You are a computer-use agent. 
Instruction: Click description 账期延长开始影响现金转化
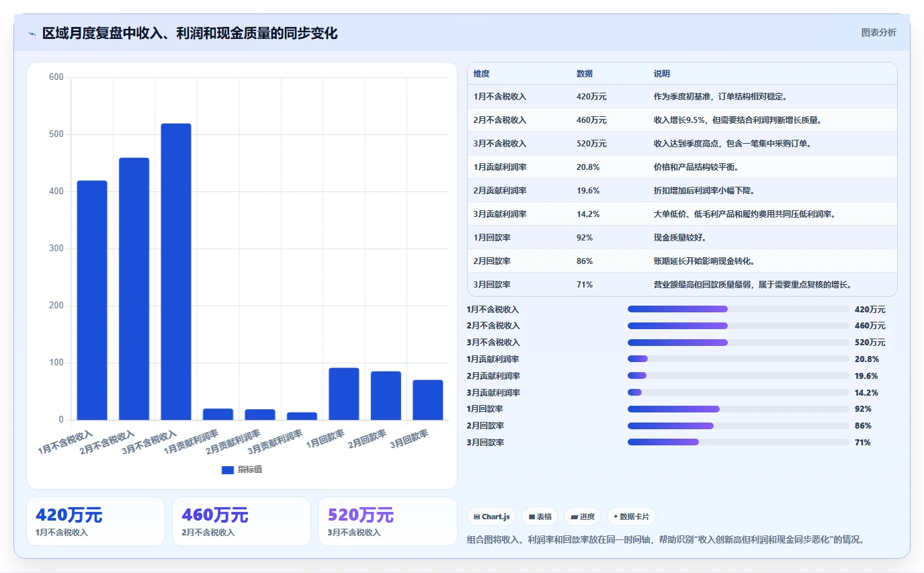point(704,261)
